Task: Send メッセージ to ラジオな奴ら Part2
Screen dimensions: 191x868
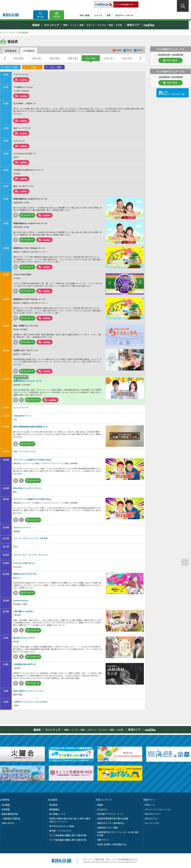Action: 33,520
